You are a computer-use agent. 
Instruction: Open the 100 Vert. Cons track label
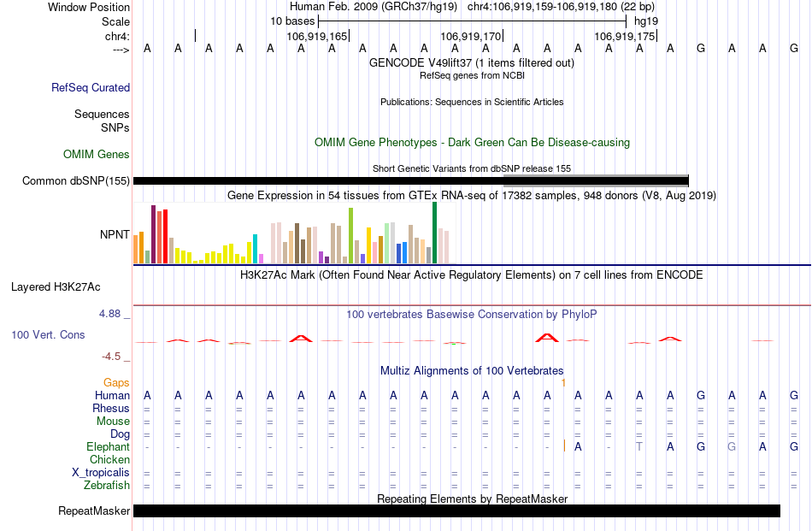click(x=48, y=334)
